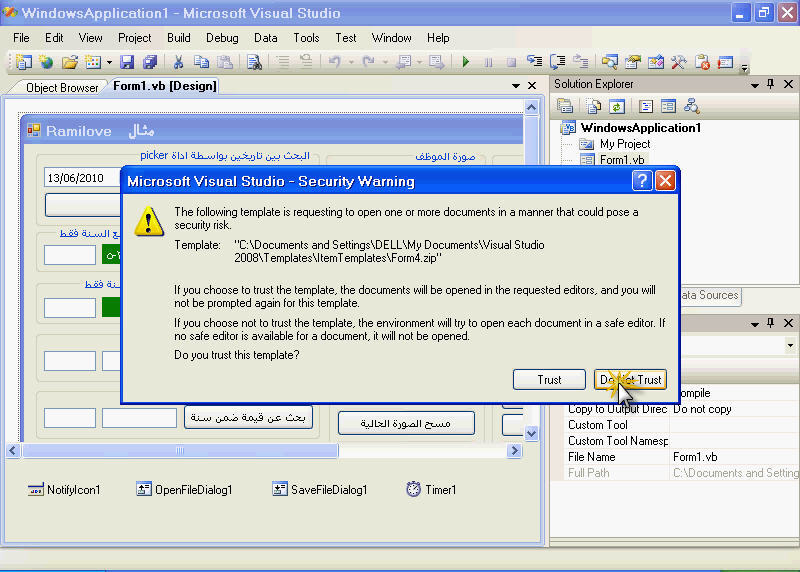Open the Solution Explorer window position dropdown
This screenshot has height=572, width=800.
(753, 85)
